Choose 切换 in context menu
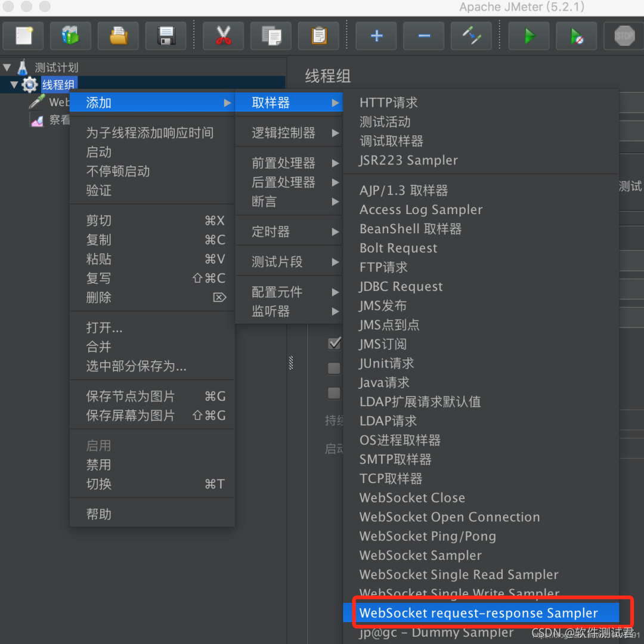The image size is (644, 644). pyautogui.click(x=152, y=484)
